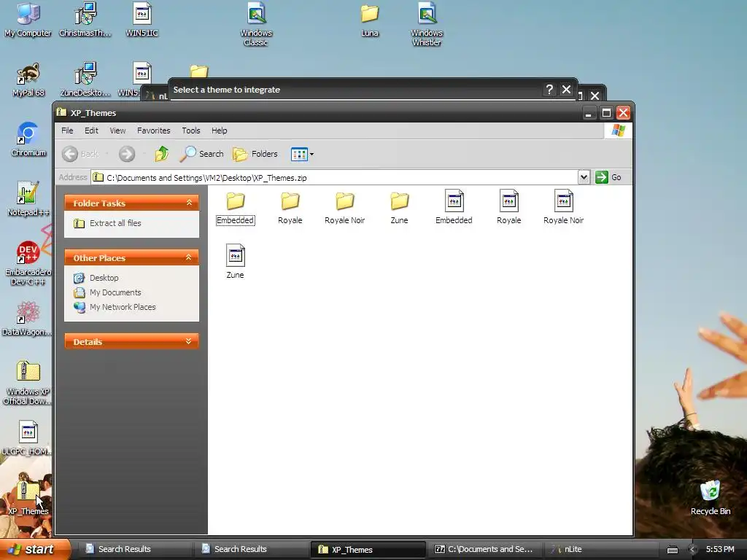Open the Tools menu

click(190, 131)
